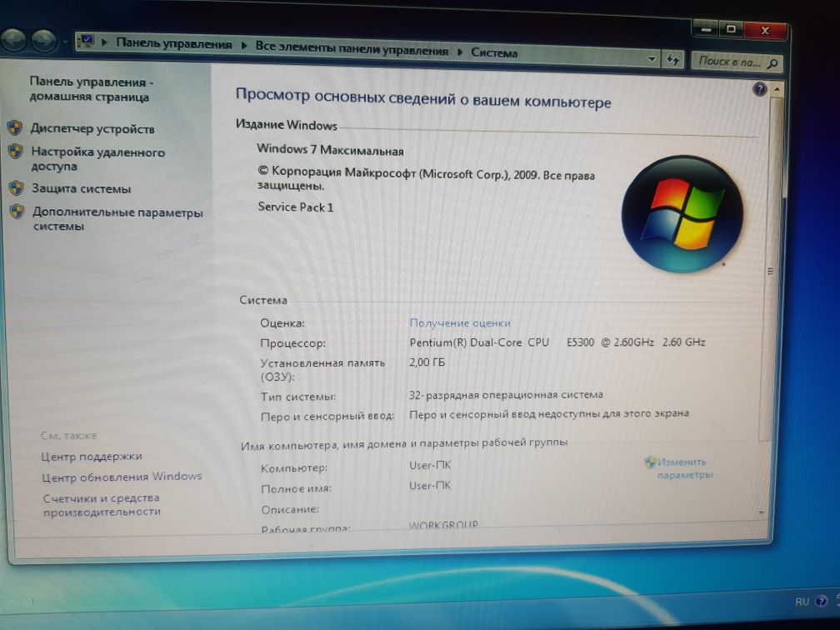The width and height of the screenshot is (840, 630).
Task: Click shield icon beside 'Диспетчер устройств'
Action: point(14,127)
